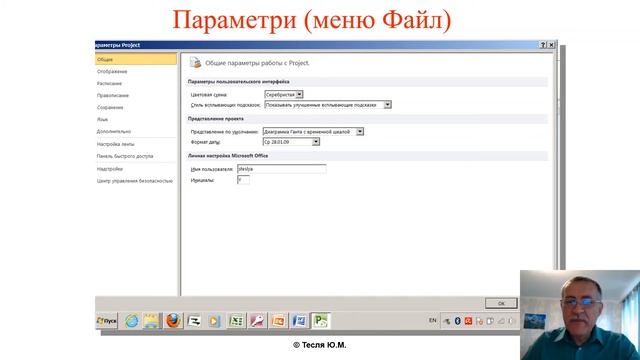Click the Инициалы input field
This screenshot has width=640, height=360.
243,180
